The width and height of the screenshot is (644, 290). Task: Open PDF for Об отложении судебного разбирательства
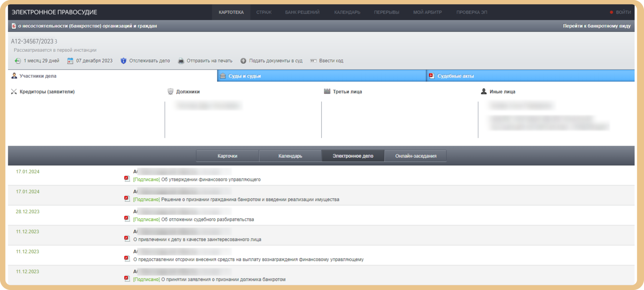point(127,219)
